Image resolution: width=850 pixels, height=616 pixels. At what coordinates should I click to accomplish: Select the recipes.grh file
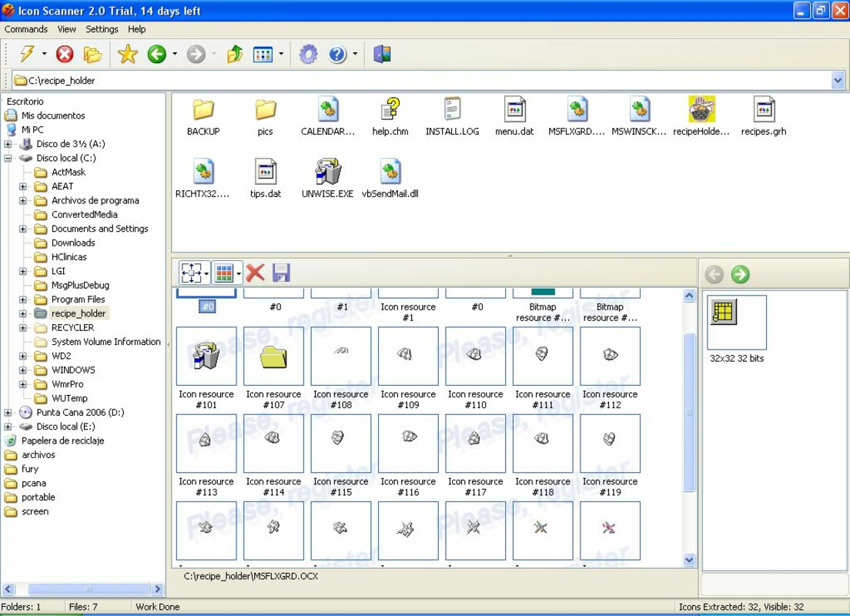[764, 116]
